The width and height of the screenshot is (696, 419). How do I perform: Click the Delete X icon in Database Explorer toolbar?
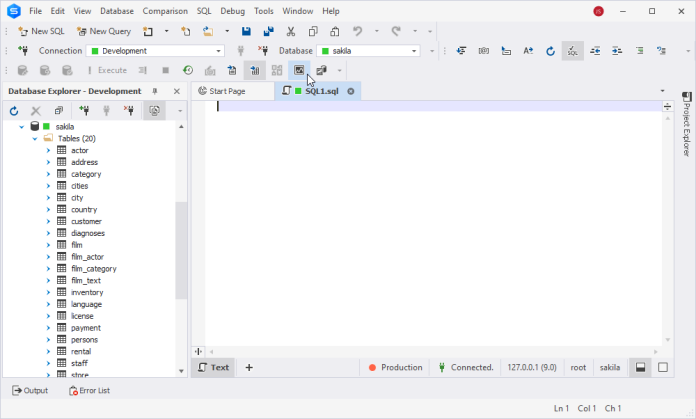click(x=36, y=111)
